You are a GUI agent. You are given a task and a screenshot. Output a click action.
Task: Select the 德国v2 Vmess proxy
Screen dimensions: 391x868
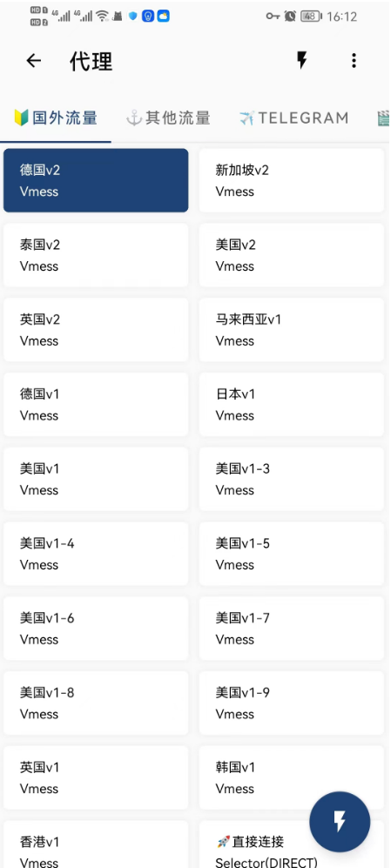coord(96,180)
